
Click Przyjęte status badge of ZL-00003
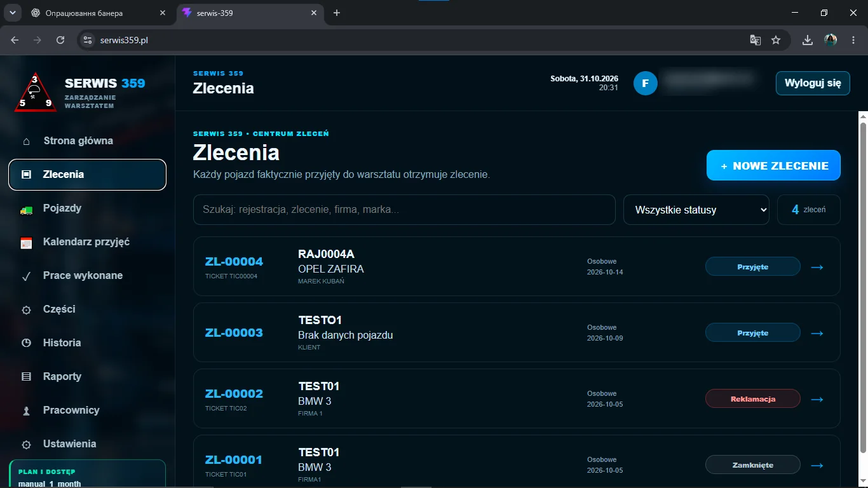[x=753, y=333]
